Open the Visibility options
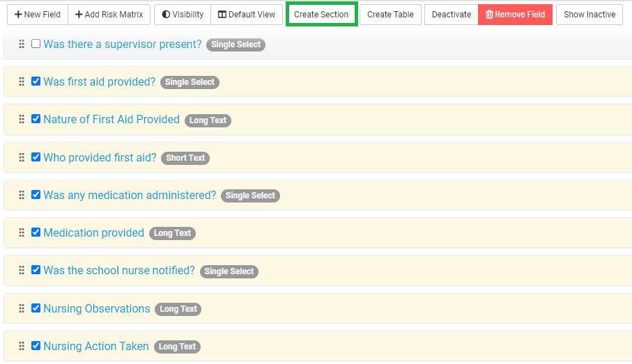This screenshot has width=632, height=364. click(x=183, y=15)
